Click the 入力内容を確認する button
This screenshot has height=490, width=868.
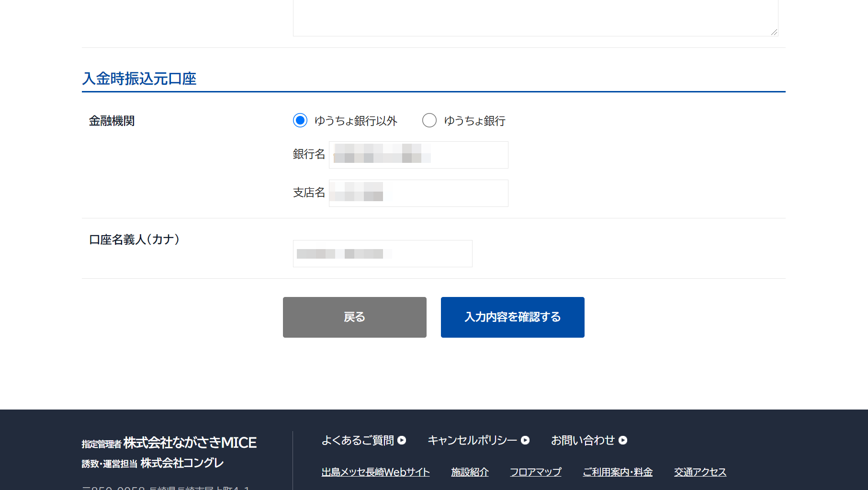click(x=512, y=317)
